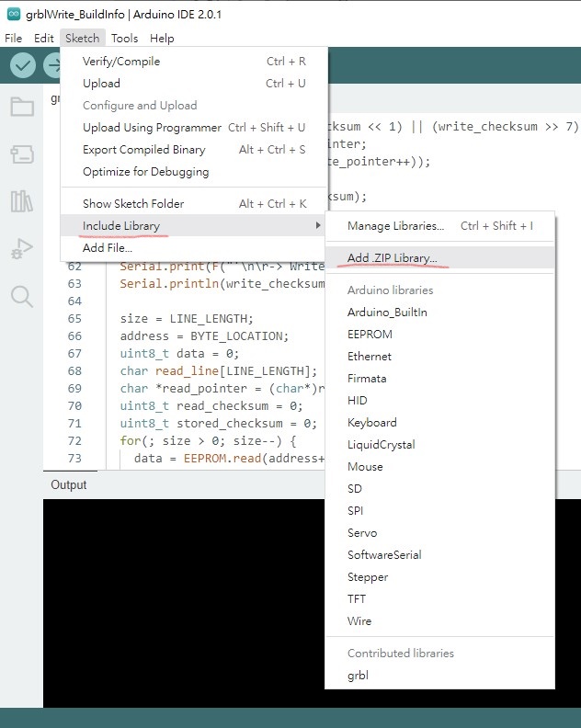This screenshot has height=728, width=581.
Task: Include the SoftwareSerial library
Action: [x=439, y=555]
